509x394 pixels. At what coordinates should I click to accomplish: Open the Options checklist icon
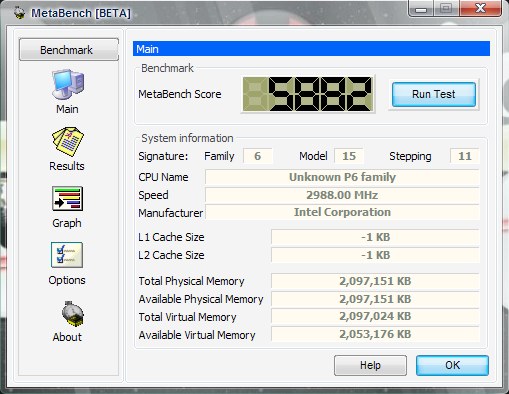click(x=67, y=255)
